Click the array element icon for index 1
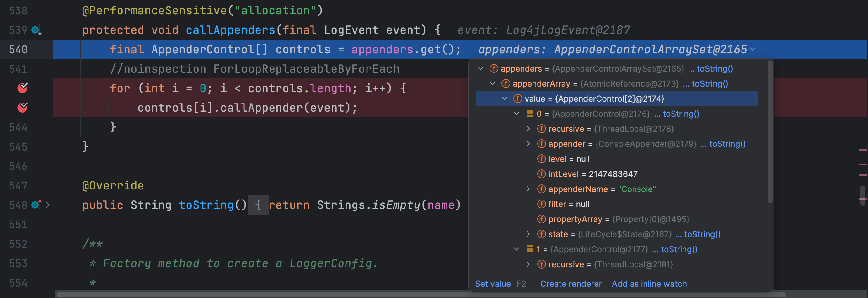The height and width of the screenshot is (298, 868). 529,249
